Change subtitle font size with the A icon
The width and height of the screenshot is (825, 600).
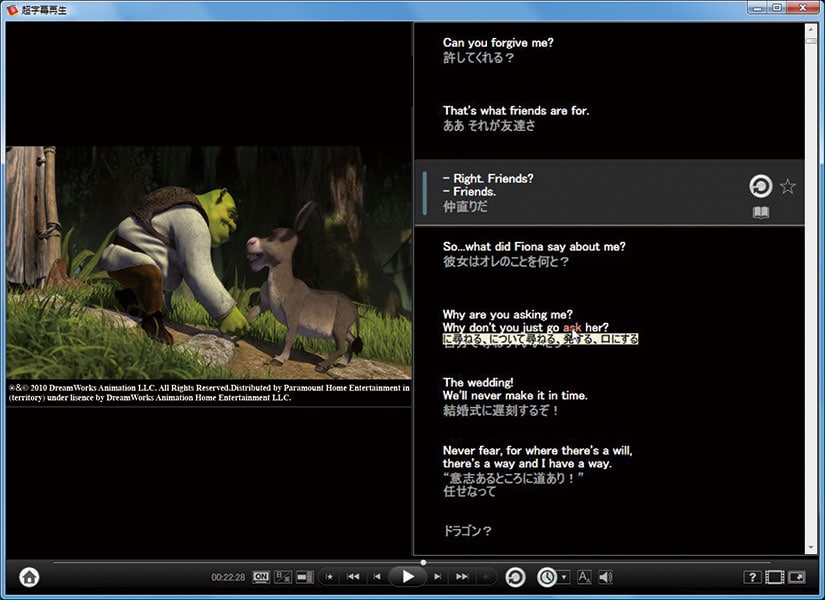coord(584,577)
